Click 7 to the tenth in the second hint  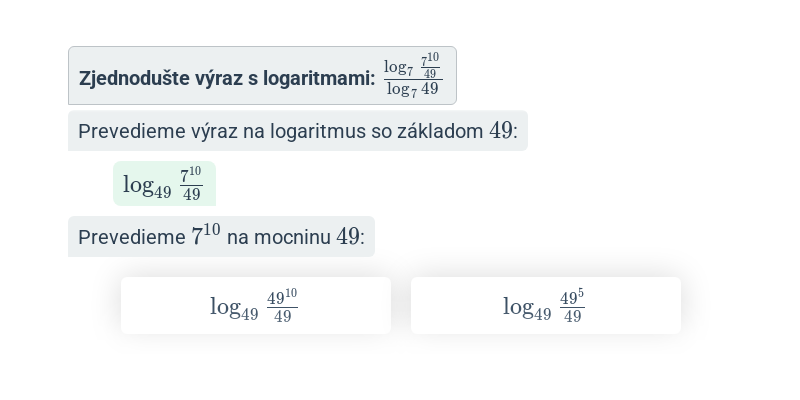206,235
